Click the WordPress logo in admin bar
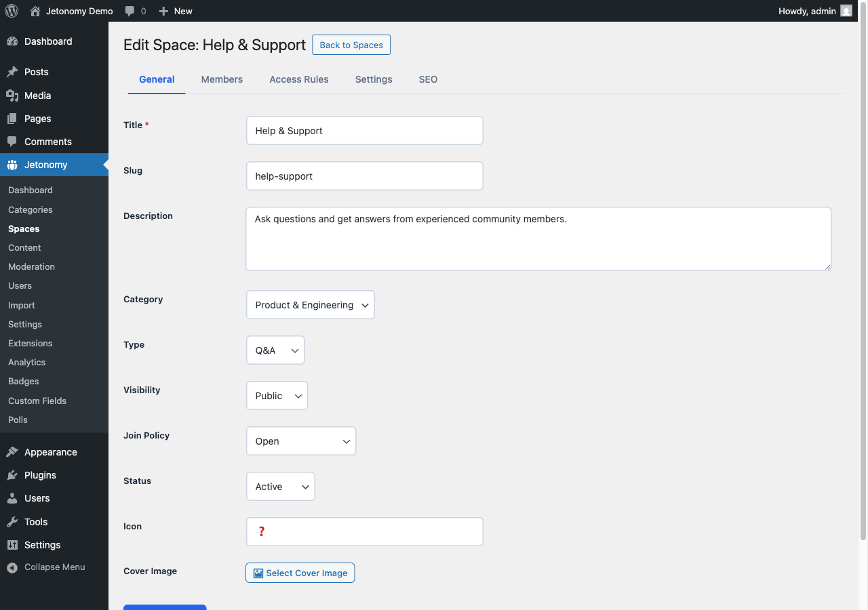The width and height of the screenshot is (868, 610). 11,10
